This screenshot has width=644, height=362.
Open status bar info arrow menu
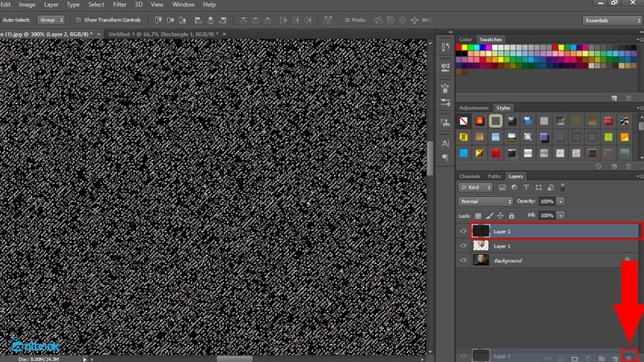coord(85,359)
